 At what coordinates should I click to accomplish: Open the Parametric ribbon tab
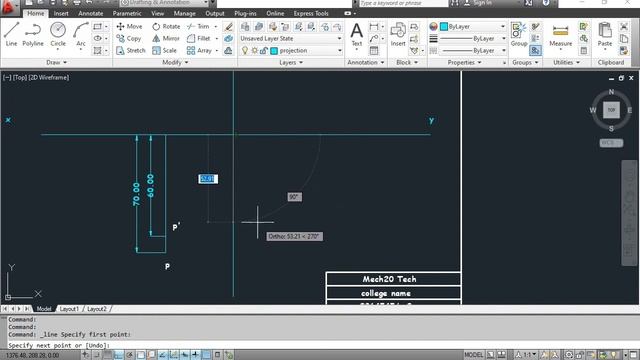[127, 13]
